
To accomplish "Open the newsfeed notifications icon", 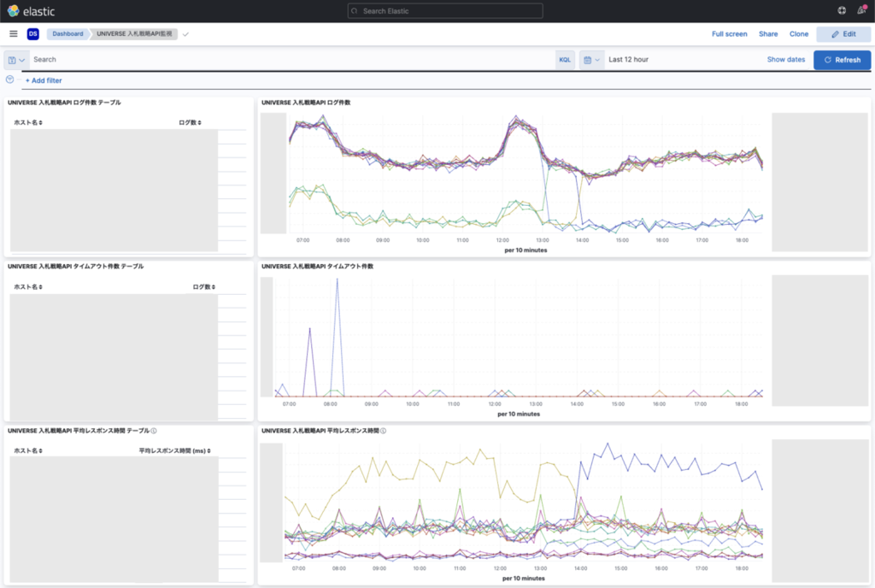I will (861, 10).
